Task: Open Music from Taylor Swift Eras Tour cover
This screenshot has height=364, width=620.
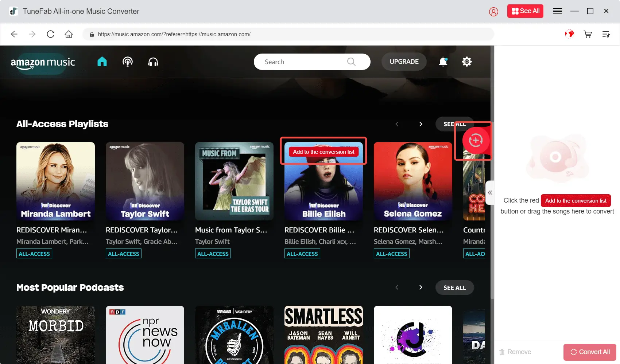Action: coord(234,181)
